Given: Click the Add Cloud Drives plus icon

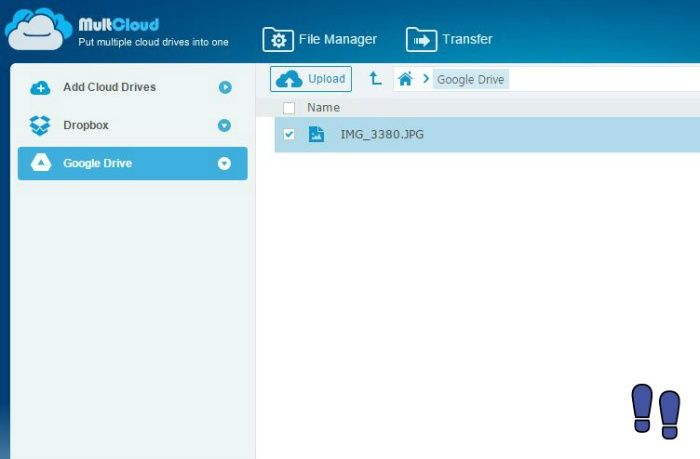Looking at the screenshot, I should pos(40,88).
